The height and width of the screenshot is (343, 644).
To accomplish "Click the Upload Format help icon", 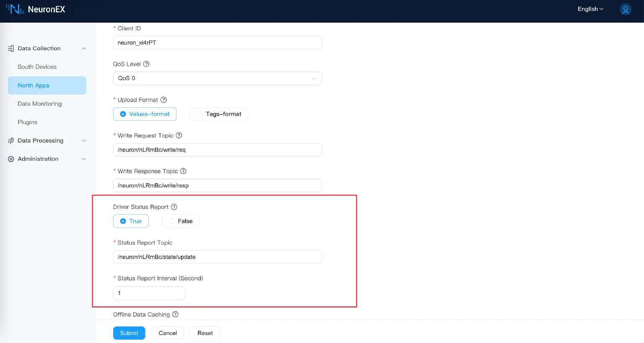I will (x=164, y=99).
